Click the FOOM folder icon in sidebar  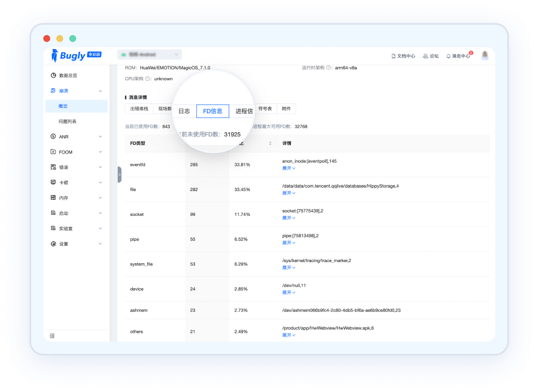pos(54,152)
